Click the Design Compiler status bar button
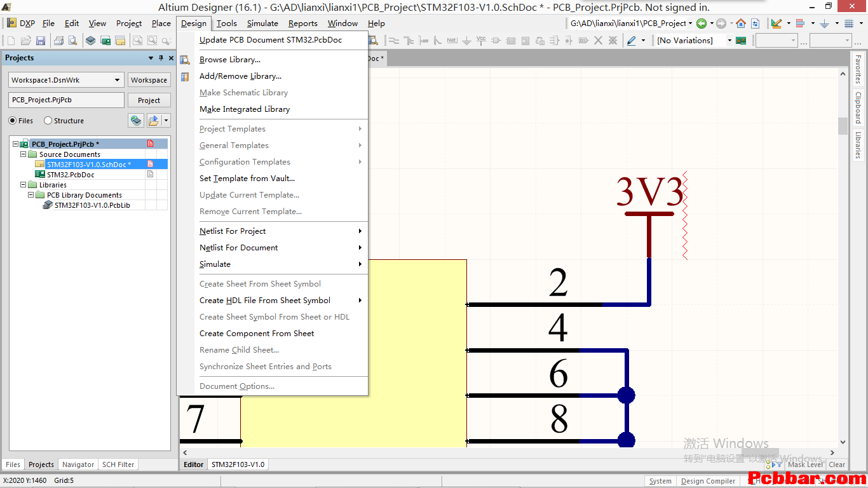 [x=708, y=481]
